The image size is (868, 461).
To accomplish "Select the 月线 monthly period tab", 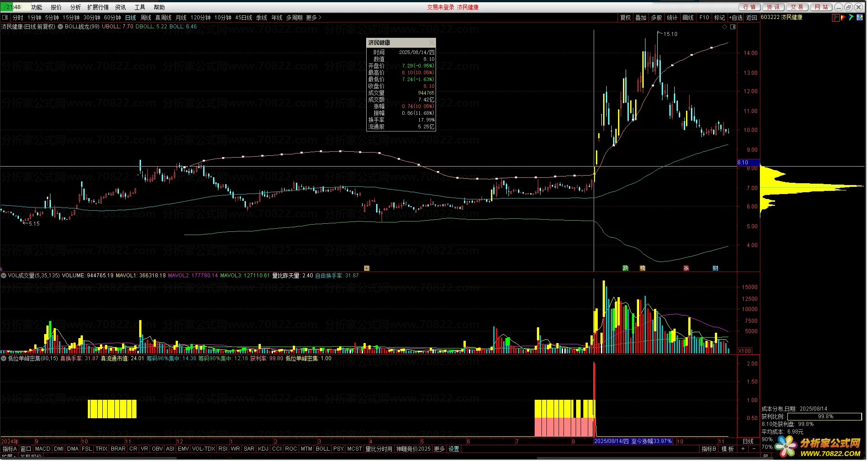I will click(x=181, y=18).
